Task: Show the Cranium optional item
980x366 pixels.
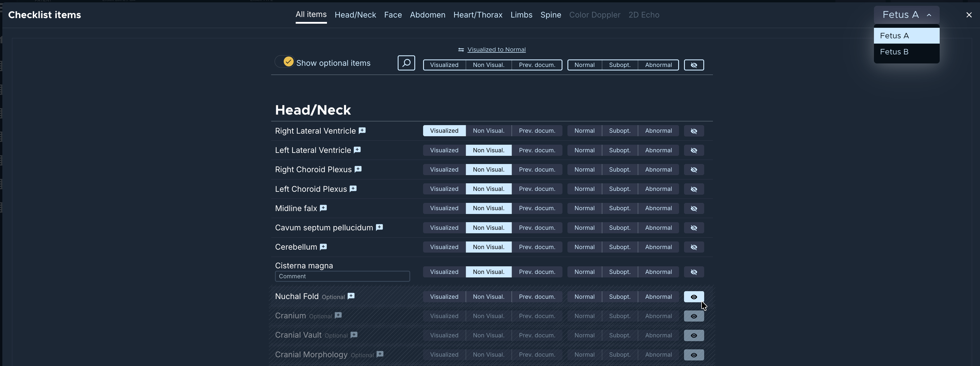Action: tap(694, 316)
